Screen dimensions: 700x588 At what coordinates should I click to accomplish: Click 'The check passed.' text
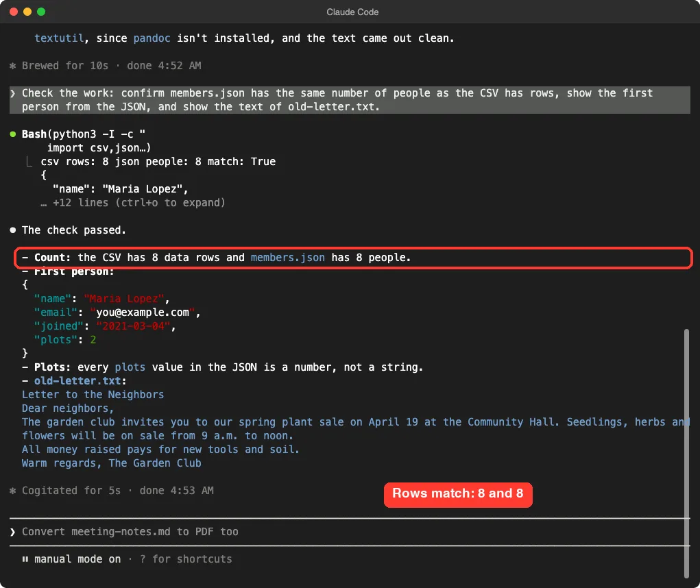coord(74,230)
